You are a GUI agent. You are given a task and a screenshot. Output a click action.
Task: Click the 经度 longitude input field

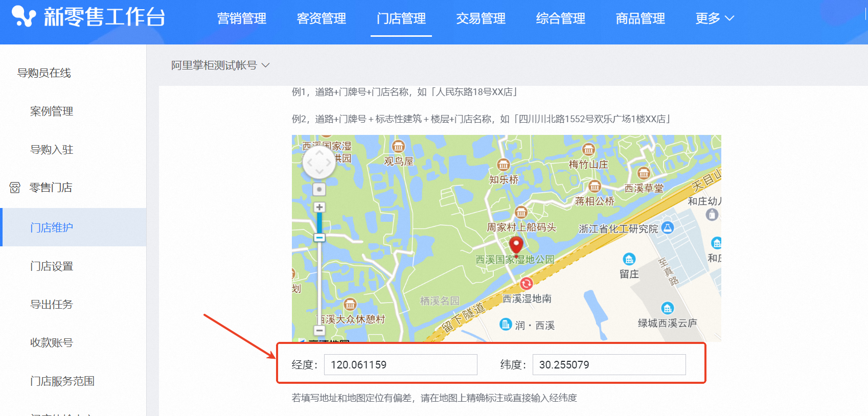pyautogui.click(x=400, y=365)
